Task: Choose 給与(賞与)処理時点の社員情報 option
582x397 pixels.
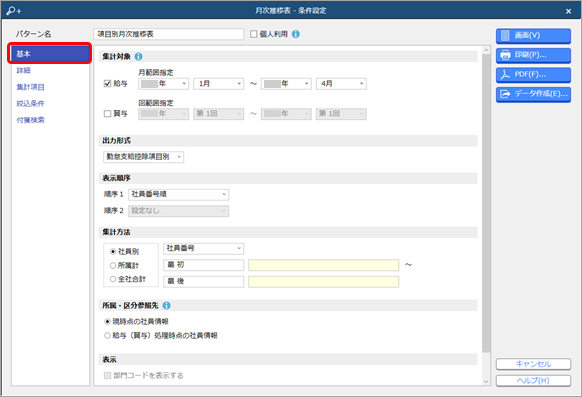Action: 107,335
